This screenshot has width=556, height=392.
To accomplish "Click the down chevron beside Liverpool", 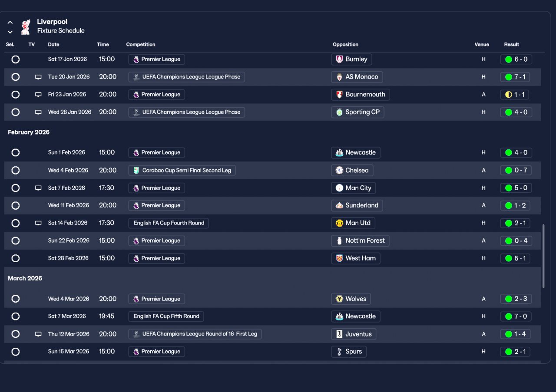I will coord(10,32).
